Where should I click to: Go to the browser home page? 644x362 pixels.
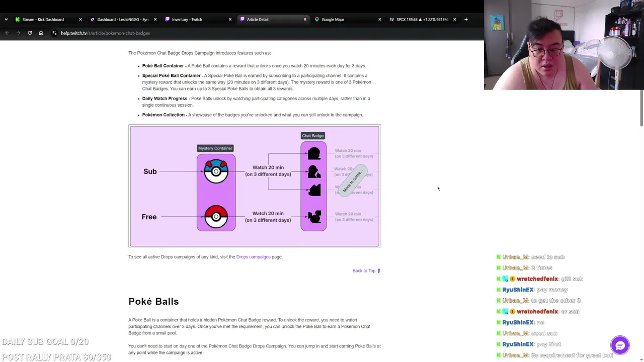pos(41,33)
